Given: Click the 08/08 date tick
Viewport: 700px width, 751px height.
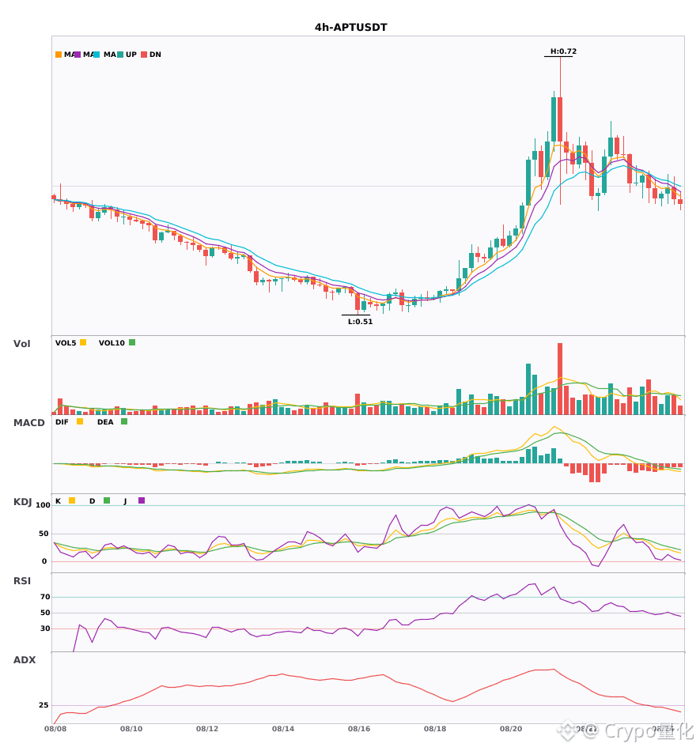Looking at the screenshot, I should click(55, 729).
